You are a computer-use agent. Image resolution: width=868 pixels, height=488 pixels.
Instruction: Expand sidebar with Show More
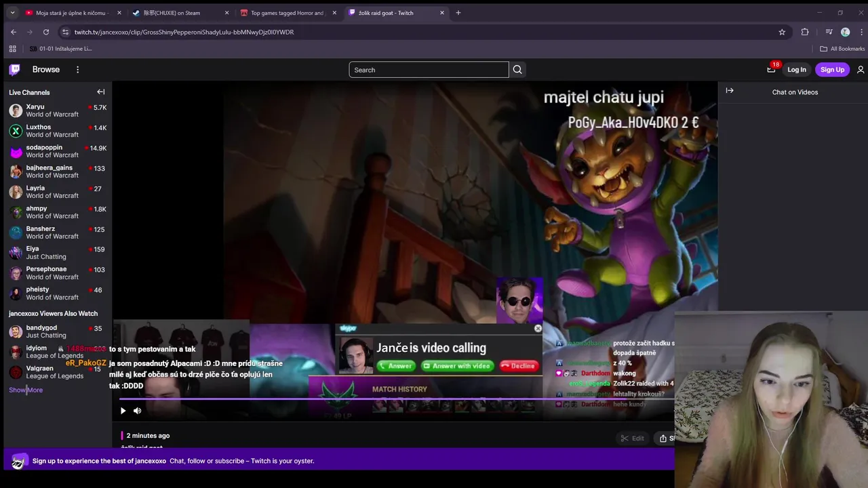pyautogui.click(x=26, y=390)
